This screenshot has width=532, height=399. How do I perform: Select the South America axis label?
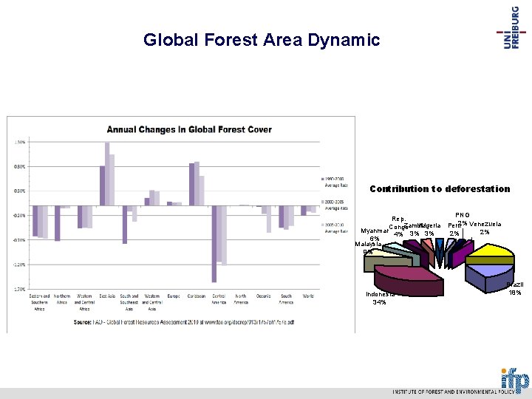pyautogui.click(x=286, y=299)
